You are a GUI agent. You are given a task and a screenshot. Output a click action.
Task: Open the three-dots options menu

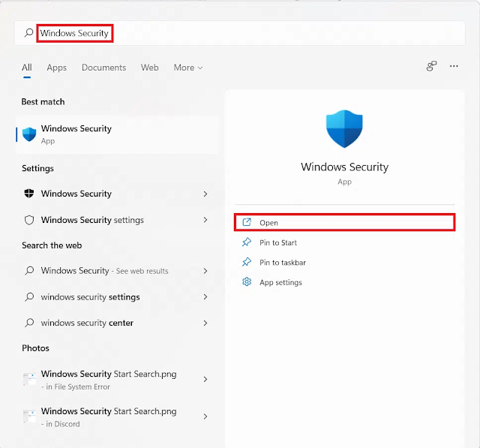coord(454,66)
